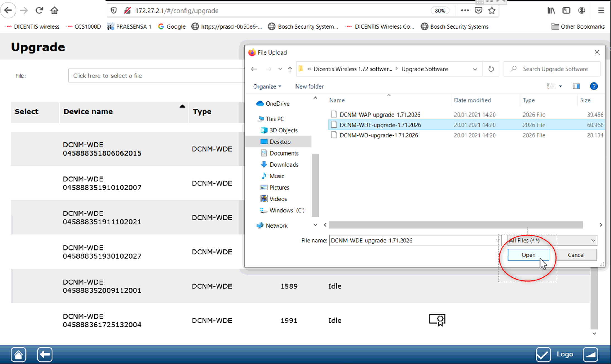
Task: Open the Organize dropdown menu
Action: click(x=267, y=86)
